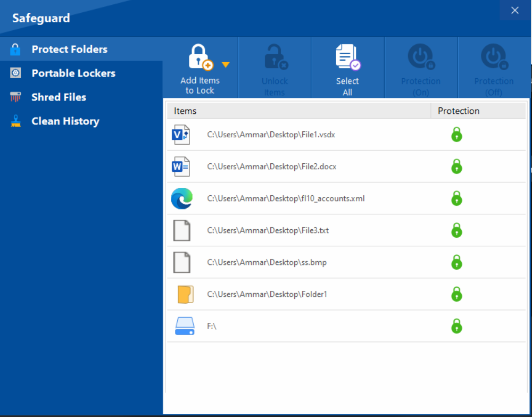532x417 pixels.
Task: Click the Edge icon for fl10_accounts.xml
Action: coord(182,198)
